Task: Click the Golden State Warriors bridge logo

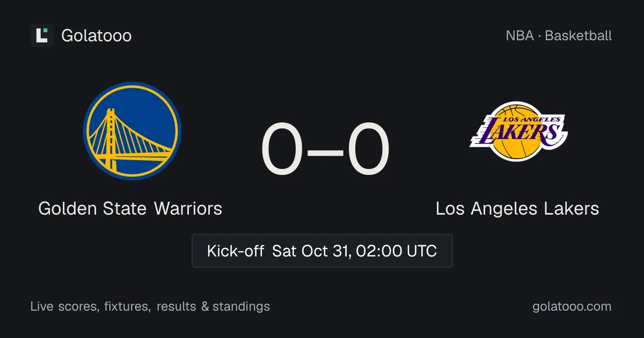Action: point(132,130)
